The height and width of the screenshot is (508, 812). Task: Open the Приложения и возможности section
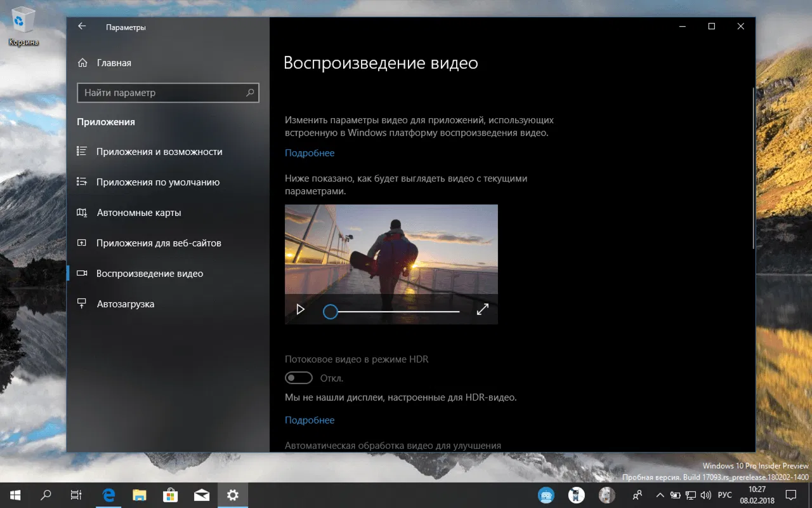[x=159, y=152]
